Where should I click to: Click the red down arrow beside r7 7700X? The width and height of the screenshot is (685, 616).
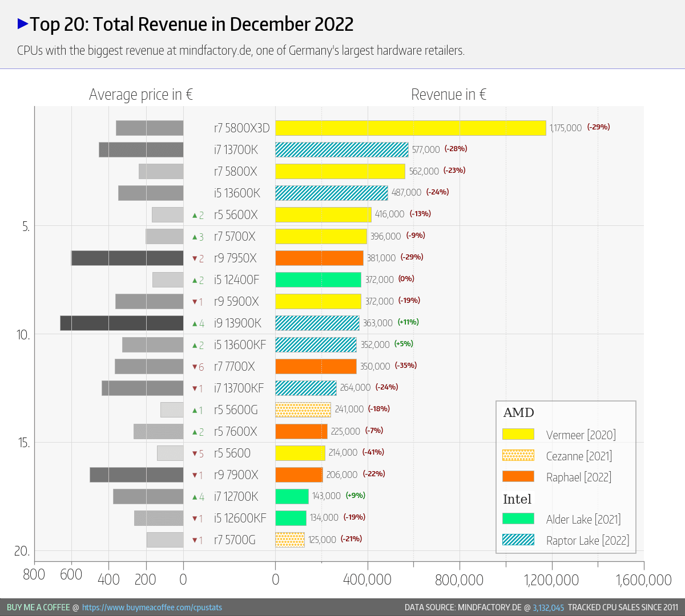(x=195, y=367)
